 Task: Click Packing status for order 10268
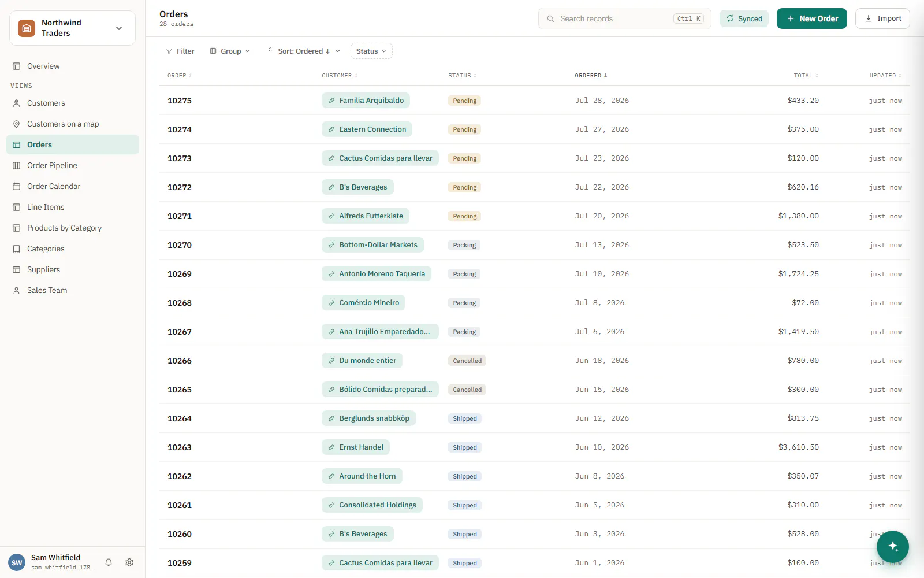[x=464, y=303]
